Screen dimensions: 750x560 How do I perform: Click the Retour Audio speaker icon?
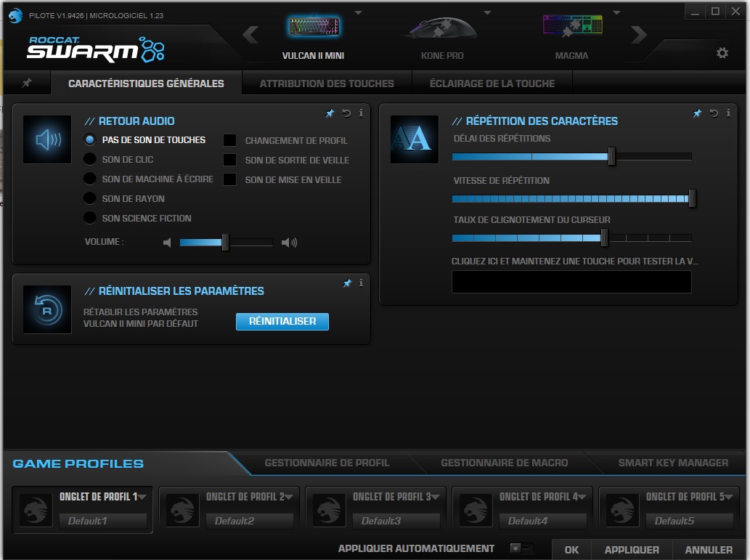pos(46,139)
